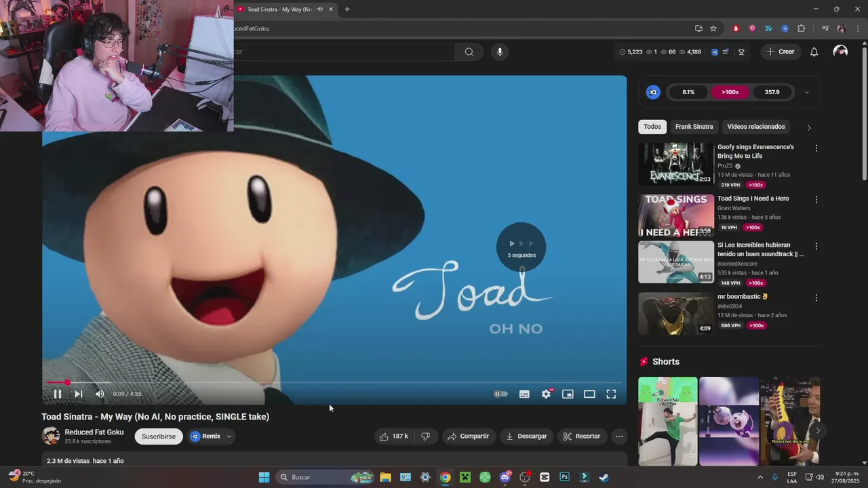Open the ESP LAA language switcher

[792, 477]
